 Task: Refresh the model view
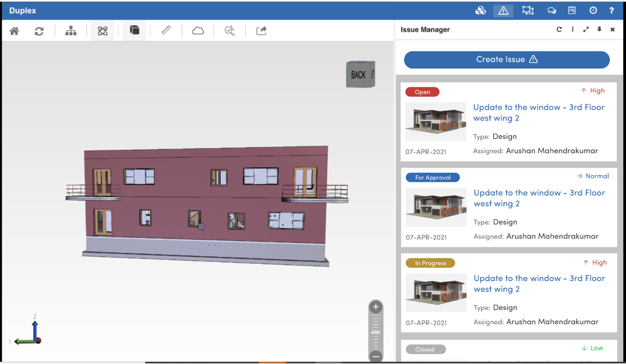pyautogui.click(x=39, y=31)
